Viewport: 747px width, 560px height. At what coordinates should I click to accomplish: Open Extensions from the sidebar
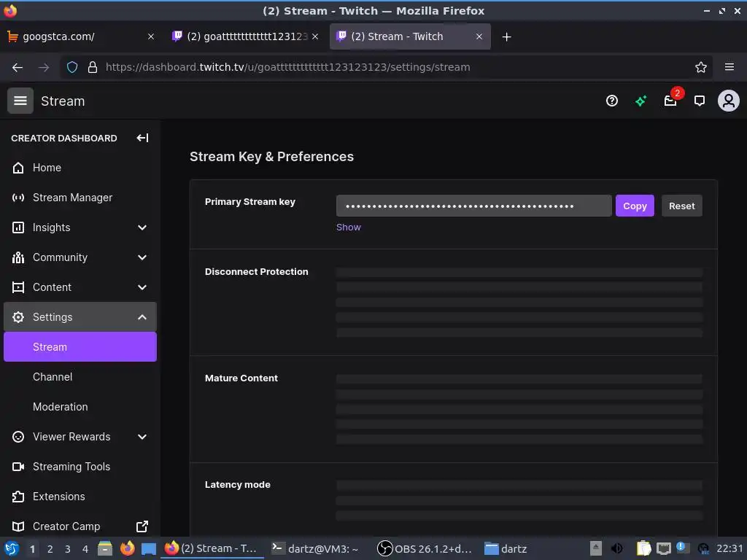pyautogui.click(x=80, y=497)
